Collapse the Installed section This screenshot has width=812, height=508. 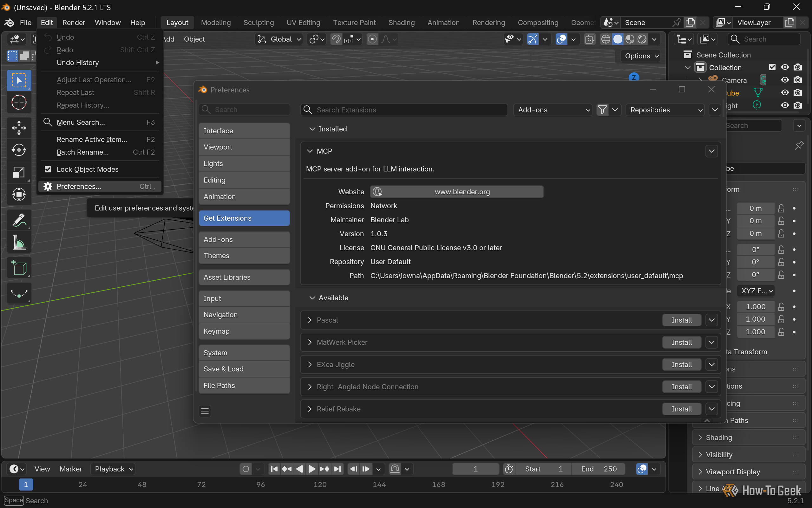(x=312, y=129)
